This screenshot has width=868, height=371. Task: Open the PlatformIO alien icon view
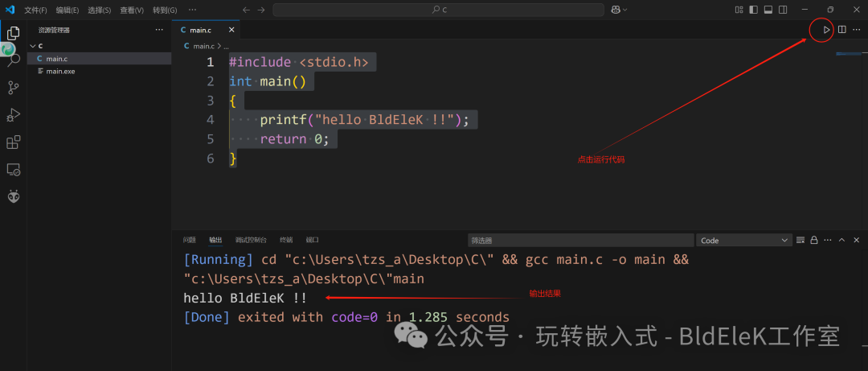[14, 196]
